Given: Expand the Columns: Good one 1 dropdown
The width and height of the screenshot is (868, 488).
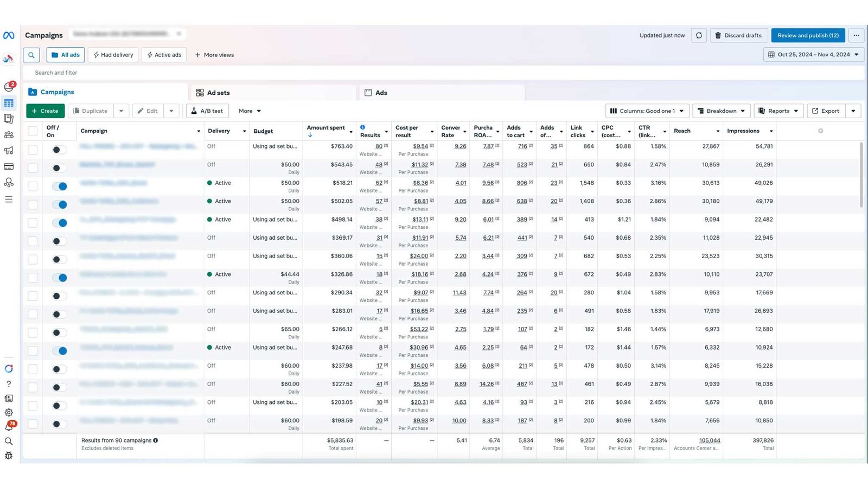Looking at the screenshot, I should pos(647,111).
